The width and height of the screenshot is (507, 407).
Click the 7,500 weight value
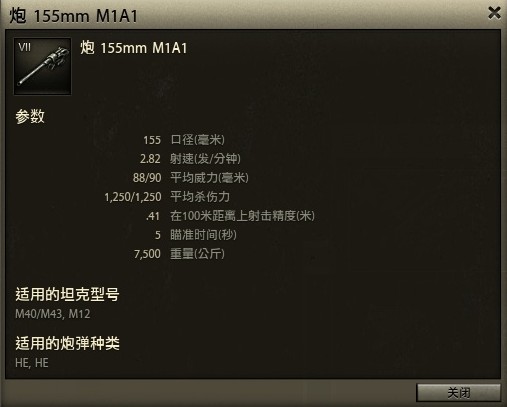[147, 254]
